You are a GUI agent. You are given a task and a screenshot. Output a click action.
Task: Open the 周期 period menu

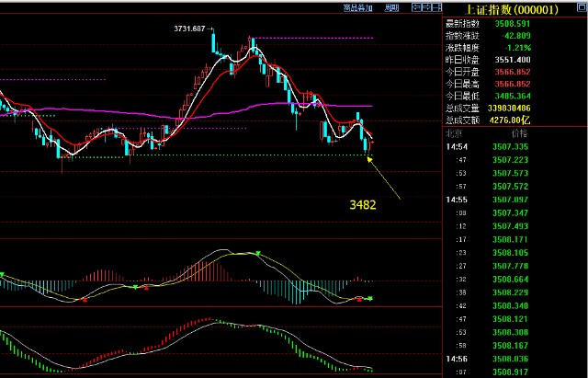pos(392,6)
